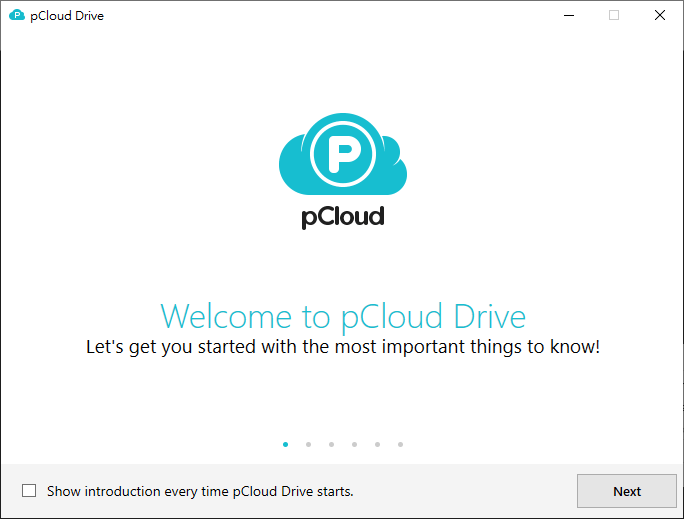Go to fifth intro page dot
Image resolution: width=684 pixels, height=519 pixels.
pos(377,444)
